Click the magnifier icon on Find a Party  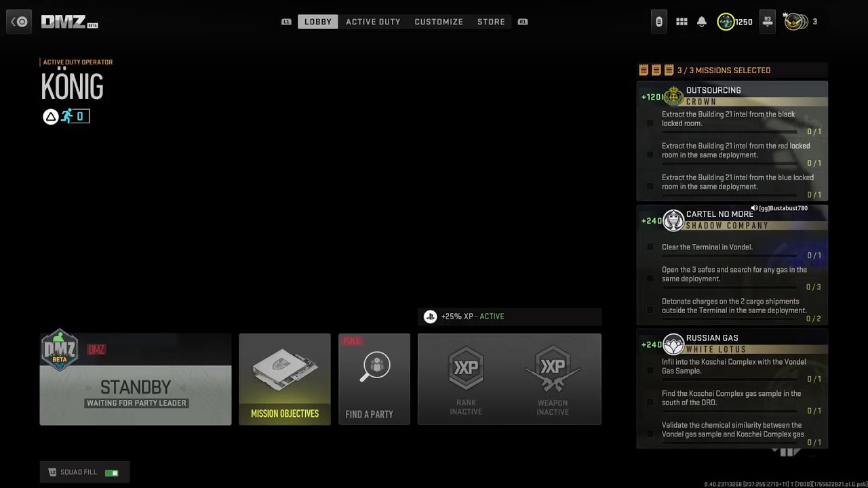point(374,367)
